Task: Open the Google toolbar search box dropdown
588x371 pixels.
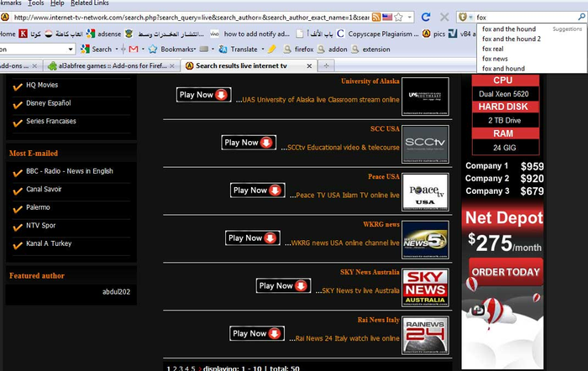Action: click(70, 49)
